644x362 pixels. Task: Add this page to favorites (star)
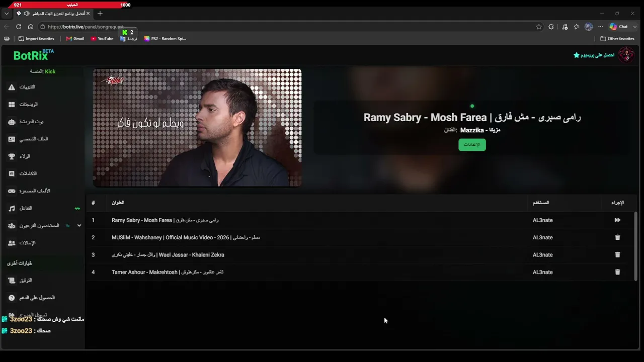pos(539,27)
